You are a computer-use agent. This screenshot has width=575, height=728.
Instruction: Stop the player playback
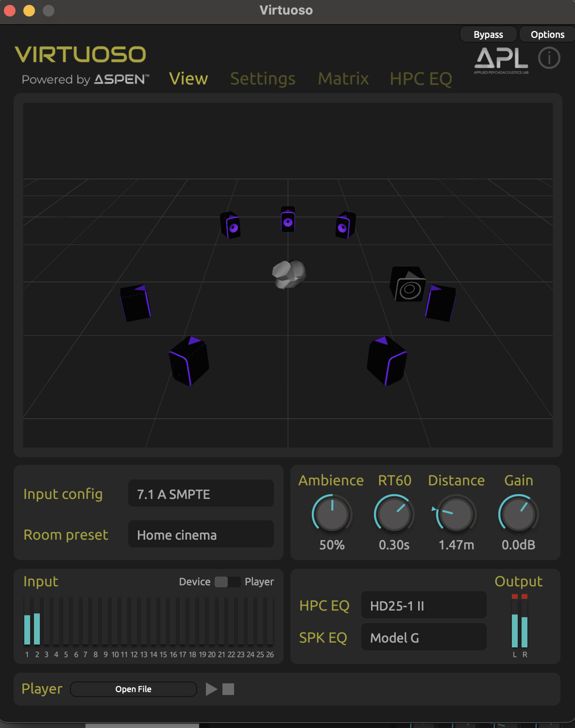pyautogui.click(x=228, y=689)
